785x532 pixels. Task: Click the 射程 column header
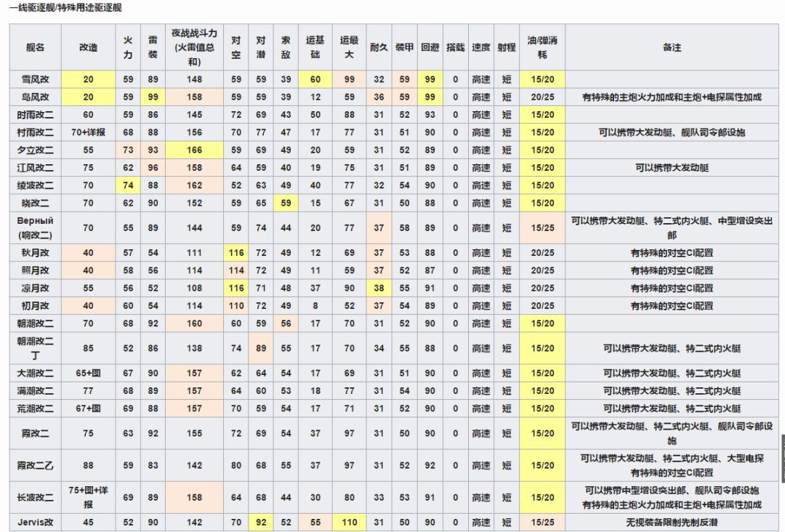point(507,47)
